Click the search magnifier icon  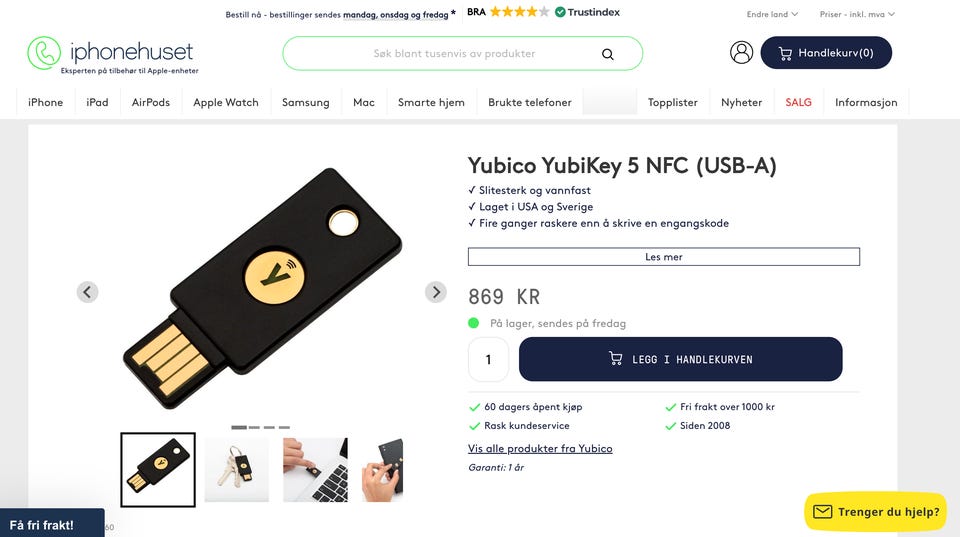(608, 54)
